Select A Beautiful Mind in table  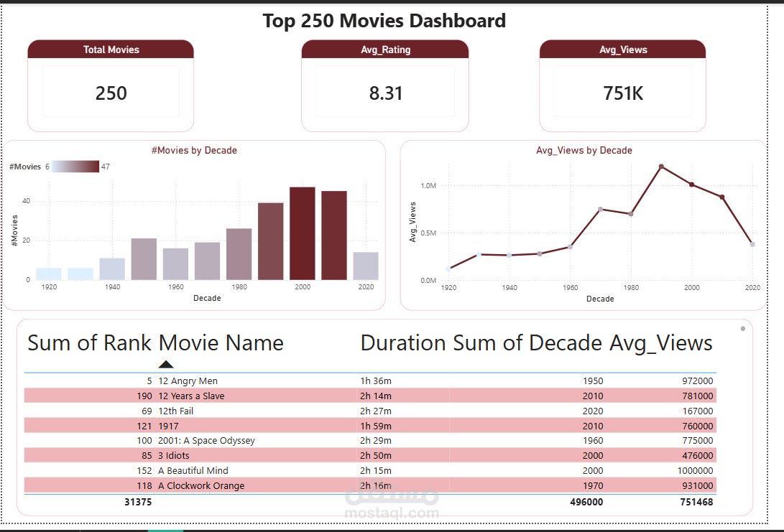[193, 470]
